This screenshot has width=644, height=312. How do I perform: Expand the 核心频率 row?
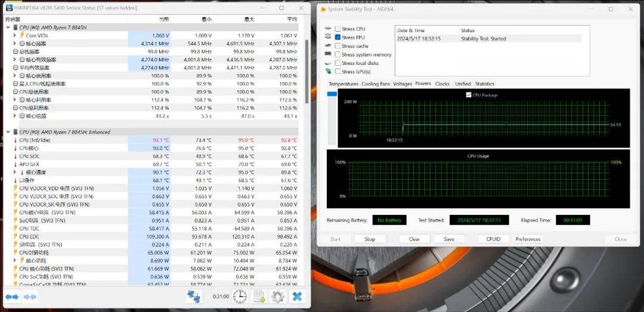click(15, 43)
